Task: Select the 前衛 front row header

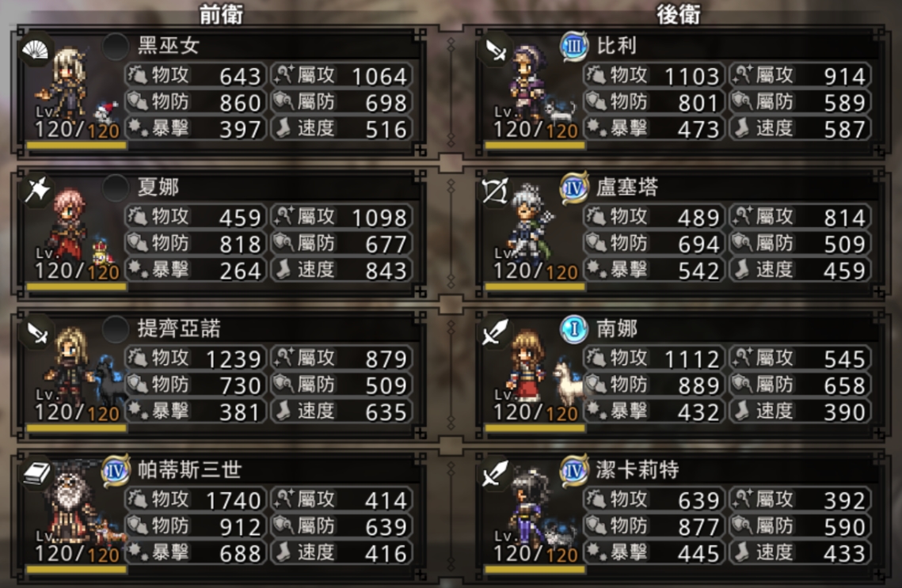Action: click(221, 13)
